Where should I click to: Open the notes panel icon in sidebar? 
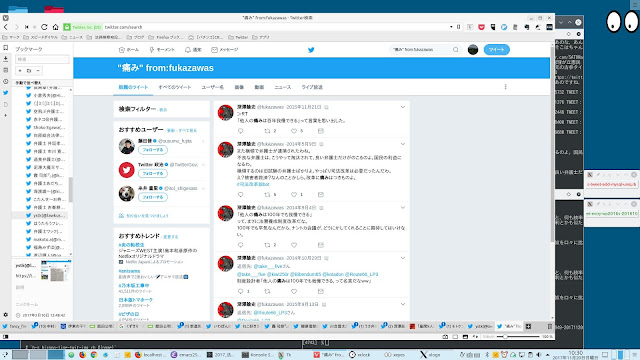tap(5, 70)
